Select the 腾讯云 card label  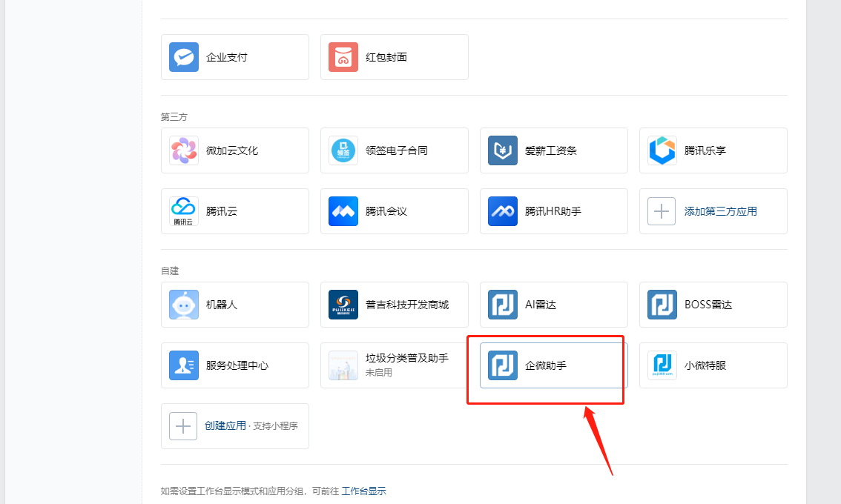[x=222, y=211]
